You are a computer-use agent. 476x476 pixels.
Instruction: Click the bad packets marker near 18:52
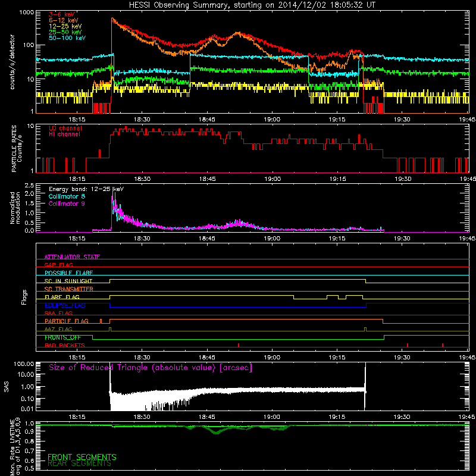239,345
